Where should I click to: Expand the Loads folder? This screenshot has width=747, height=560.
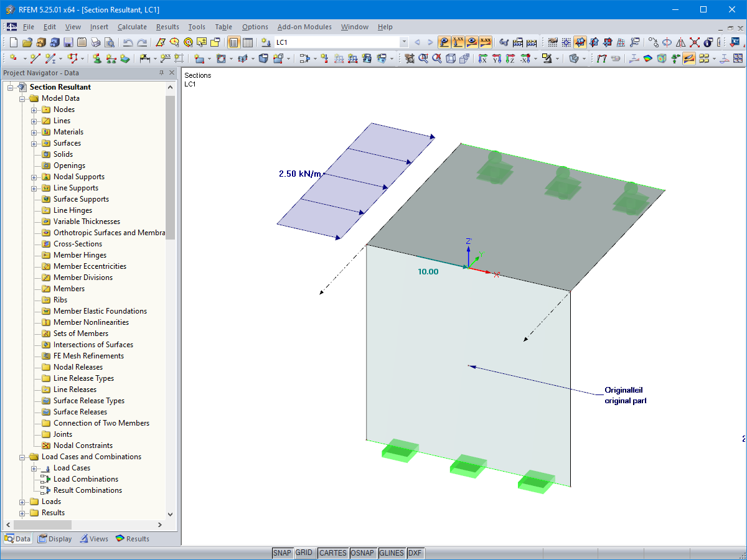pos(22,502)
